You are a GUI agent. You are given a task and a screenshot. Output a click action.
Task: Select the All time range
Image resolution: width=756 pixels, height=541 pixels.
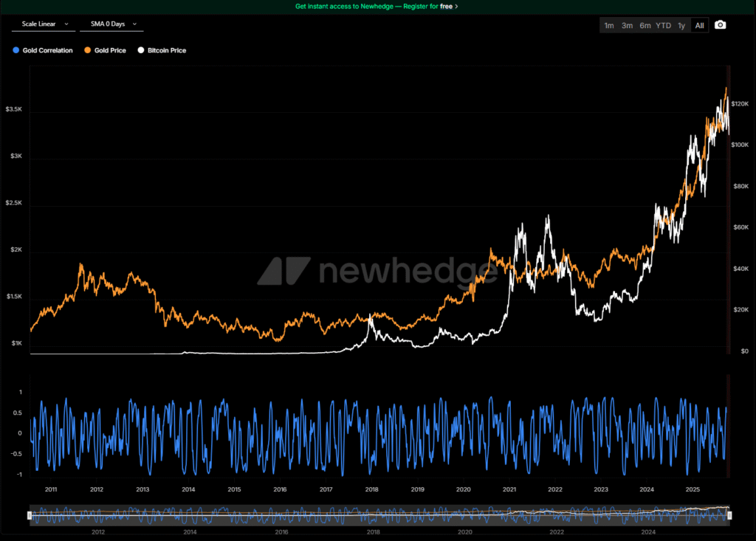tap(699, 26)
